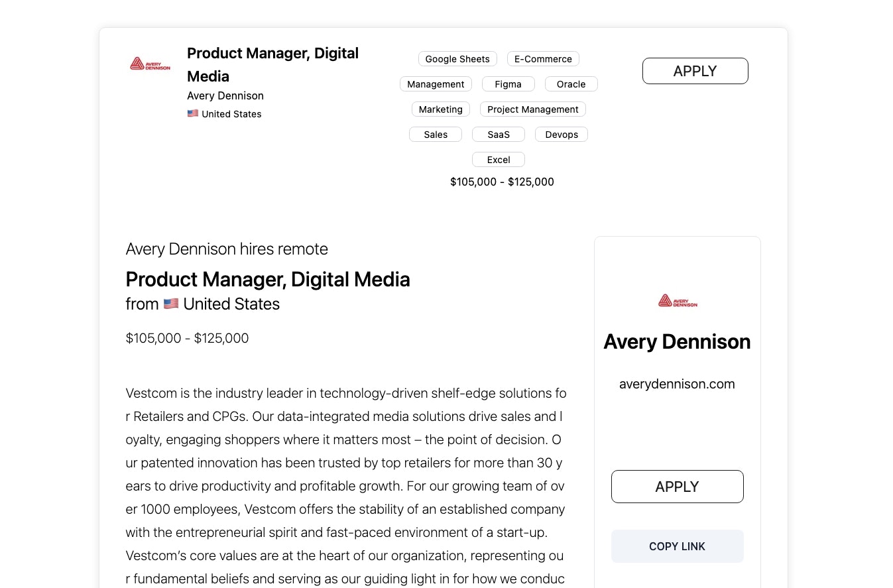Click the salary range under the tags
Viewport: 893px width, 588px height.
pos(502,182)
